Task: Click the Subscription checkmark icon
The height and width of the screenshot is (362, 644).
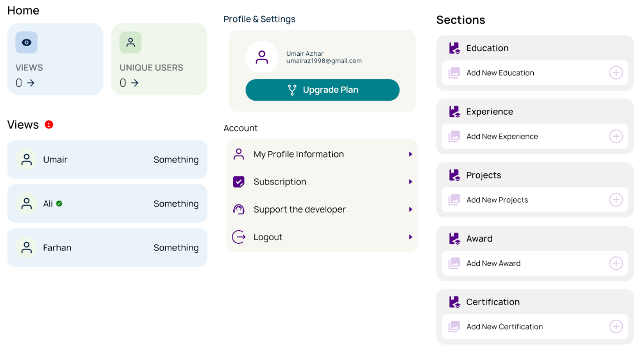Action: click(239, 182)
